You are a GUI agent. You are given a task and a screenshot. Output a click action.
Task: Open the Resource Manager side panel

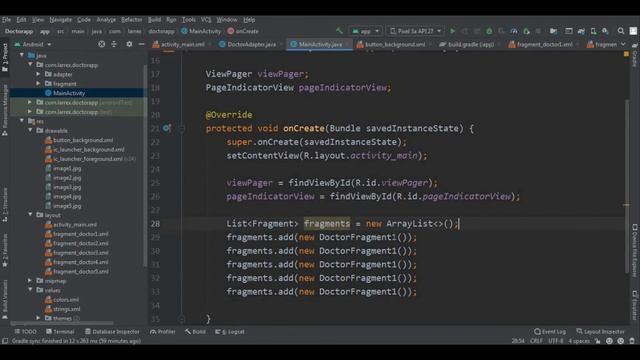click(x=5, y=110)
